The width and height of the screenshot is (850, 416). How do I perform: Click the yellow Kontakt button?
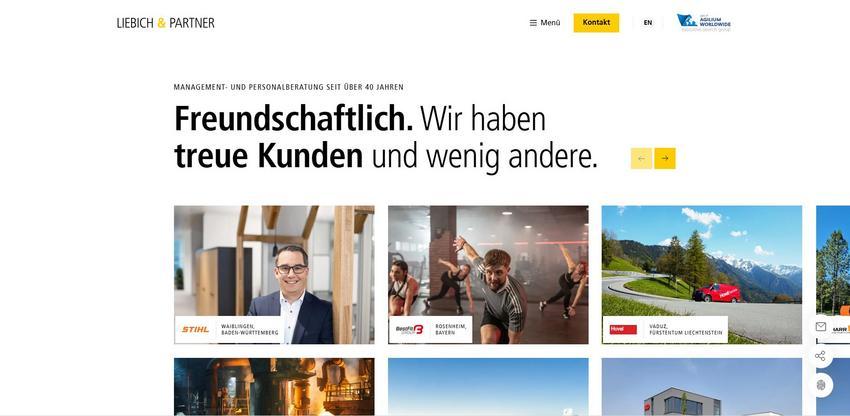pyautogui.click(x=596, y=23)
